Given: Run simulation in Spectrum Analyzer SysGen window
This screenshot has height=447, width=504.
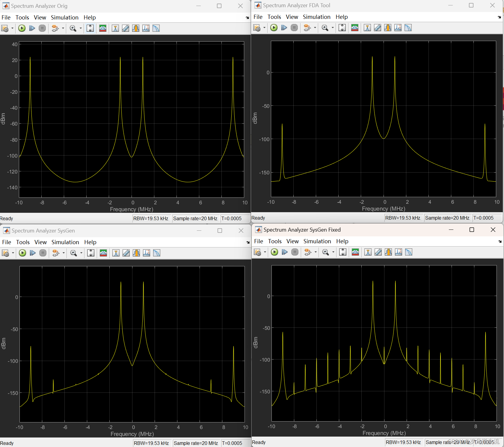Looking at the screenshot, I should click(x=22, y=253).
